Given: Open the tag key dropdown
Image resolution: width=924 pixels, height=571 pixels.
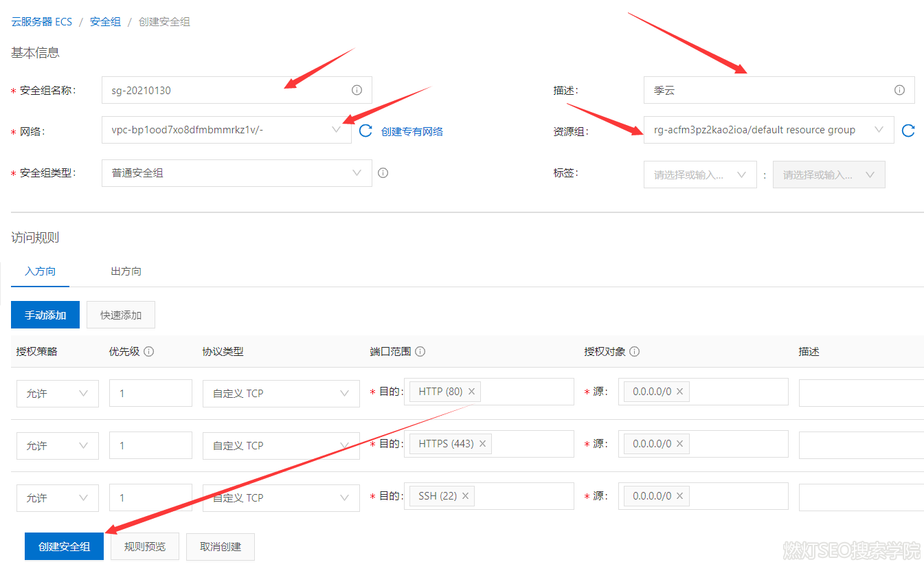Looking at the screenshot, I should [700, 175].
